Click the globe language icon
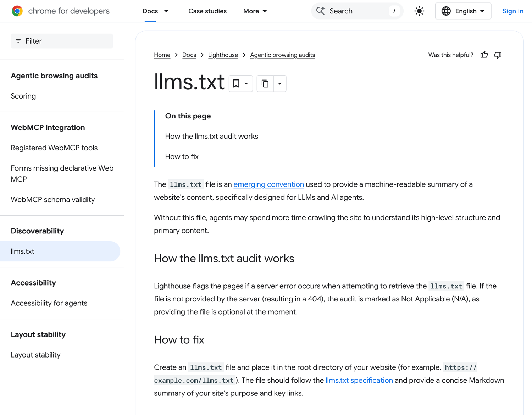This screenshot has width=532, height=415. click(x=446, y=11)
